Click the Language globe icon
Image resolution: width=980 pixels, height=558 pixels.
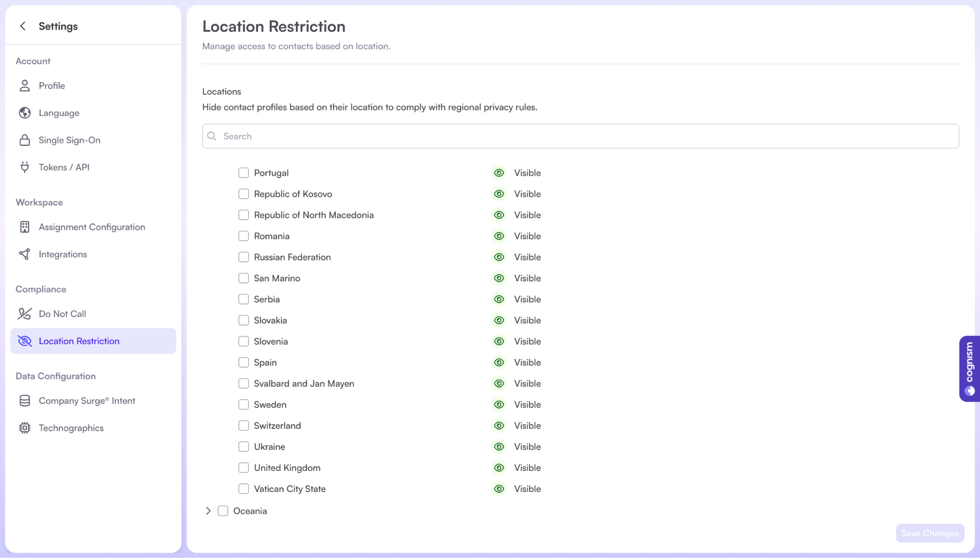pyautogui.click(x=24, y=113)
